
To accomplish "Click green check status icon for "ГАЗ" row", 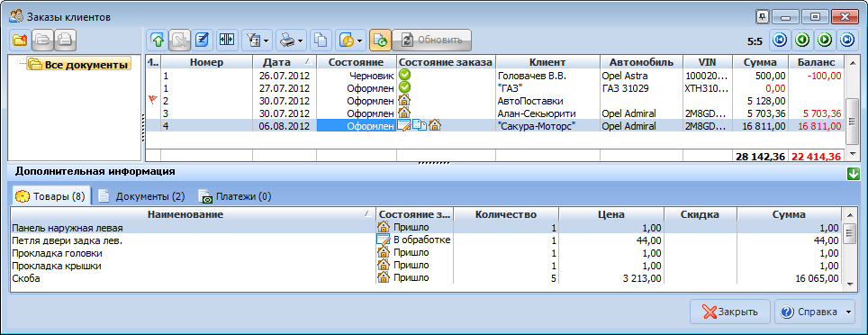I will (404, 87).
